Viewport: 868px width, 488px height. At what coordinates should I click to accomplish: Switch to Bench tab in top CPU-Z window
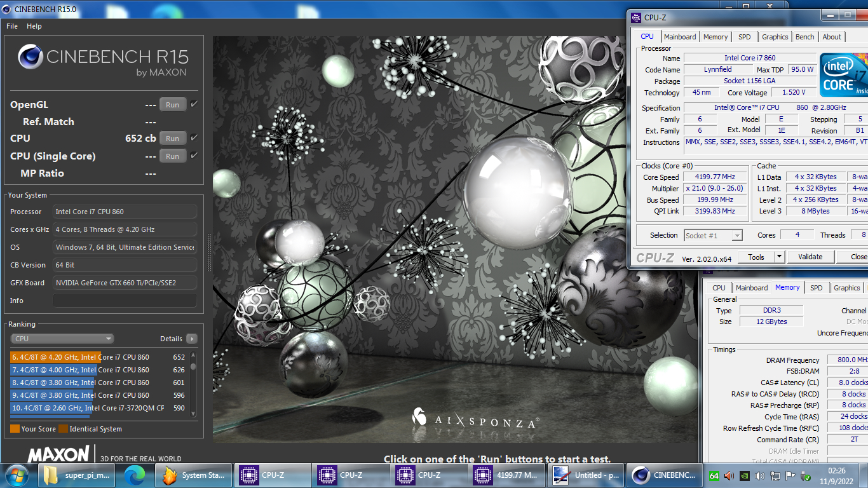click(x=804, y=37)
